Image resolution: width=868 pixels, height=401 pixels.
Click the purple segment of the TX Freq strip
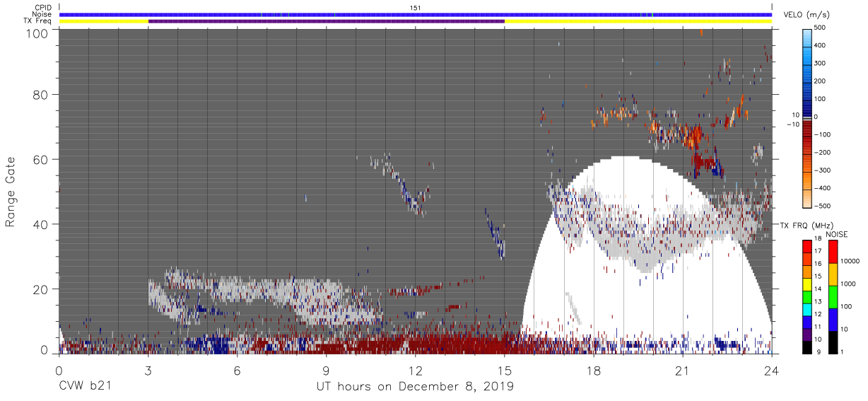(326, 21)
